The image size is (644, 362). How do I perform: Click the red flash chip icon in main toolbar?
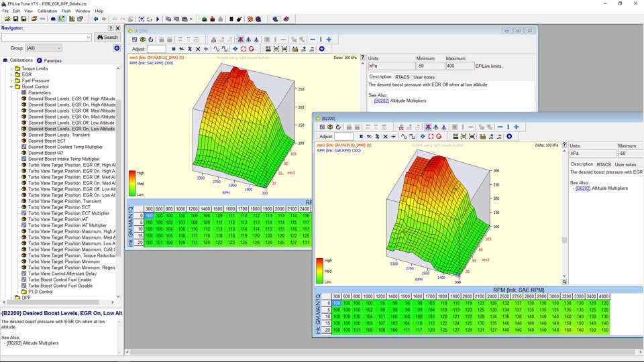click(213, 19)
